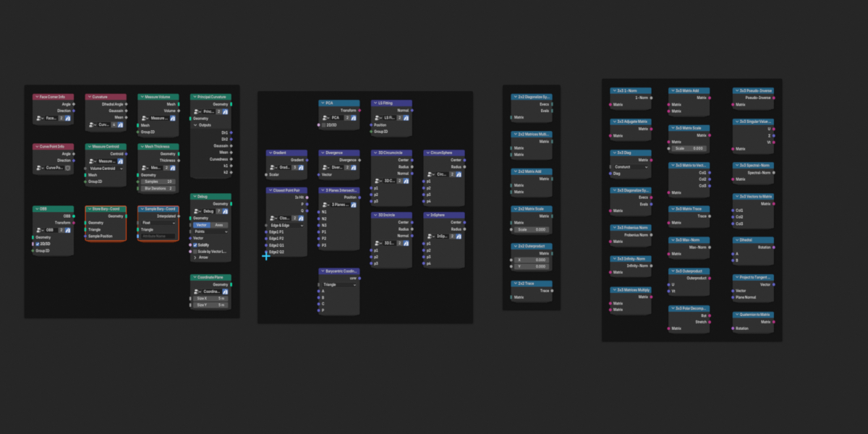Click the Attribute Name field in Sample Bary-Coord

pos(158,237)
